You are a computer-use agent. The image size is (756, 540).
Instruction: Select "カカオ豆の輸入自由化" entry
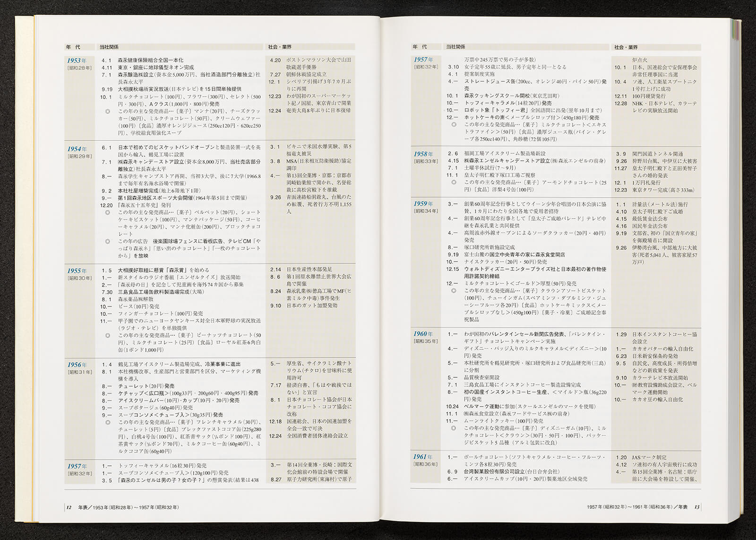tap(657, 400)
